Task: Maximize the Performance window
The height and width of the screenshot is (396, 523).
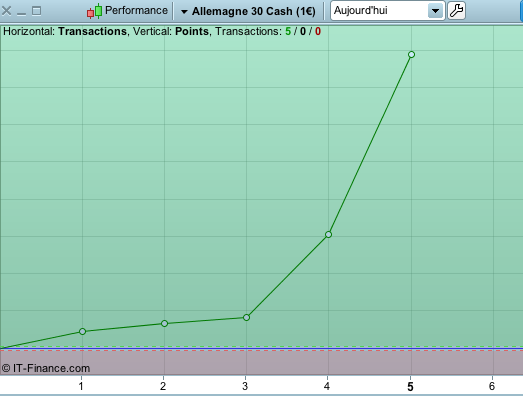Action: pos(36,11)
